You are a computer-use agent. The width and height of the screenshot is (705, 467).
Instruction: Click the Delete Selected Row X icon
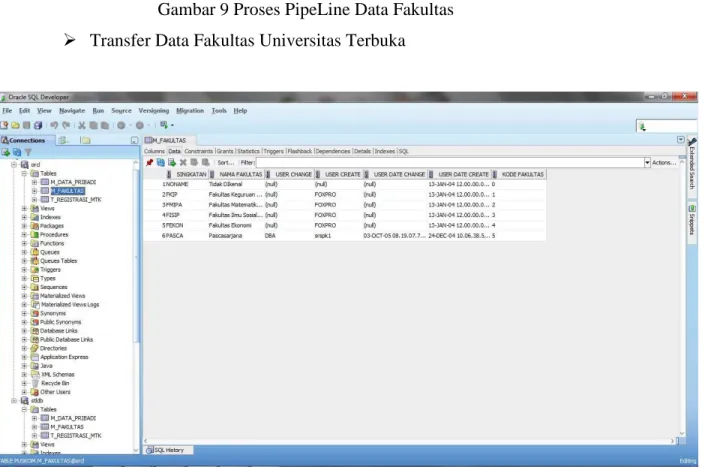[x=183, y=163]
